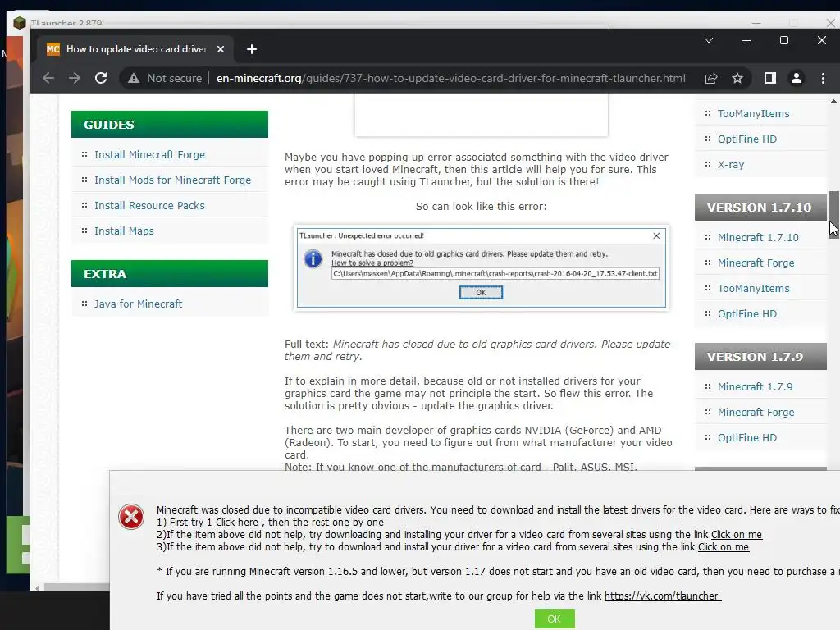Screen dimensions: 840x630
Task: Click the MC favicon on the tab
Action: 53,49
